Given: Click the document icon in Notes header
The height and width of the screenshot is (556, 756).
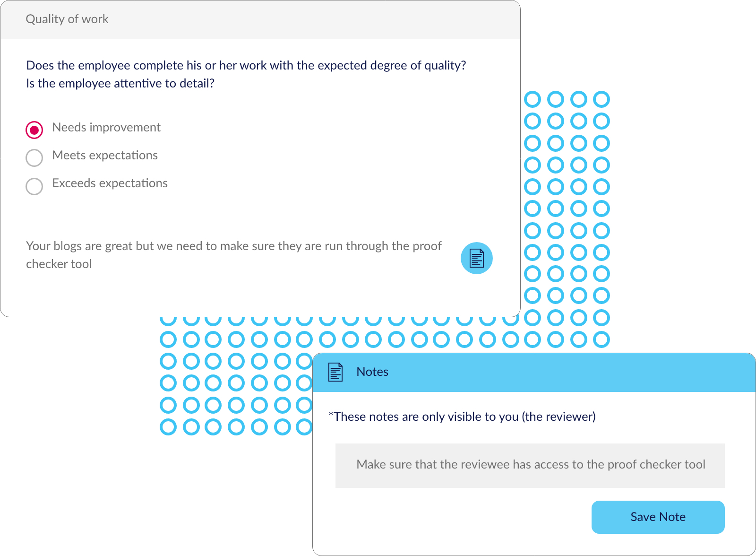Looking at the screenshot, I should tap(335, 372).
